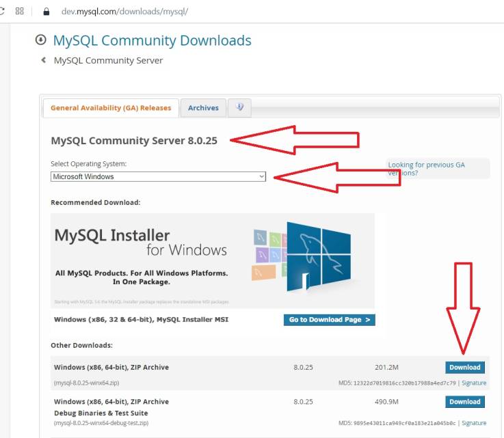The height and width of the screenshot is (438, 504).
Task: Click the Debug Binaries & Test Suite title
Action: click(101, 413)
